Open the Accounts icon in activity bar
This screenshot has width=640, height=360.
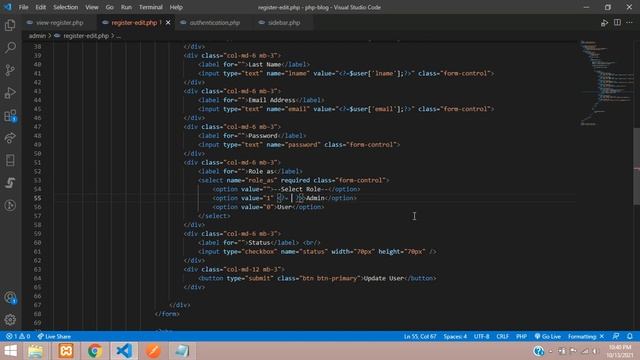[10, 298]
